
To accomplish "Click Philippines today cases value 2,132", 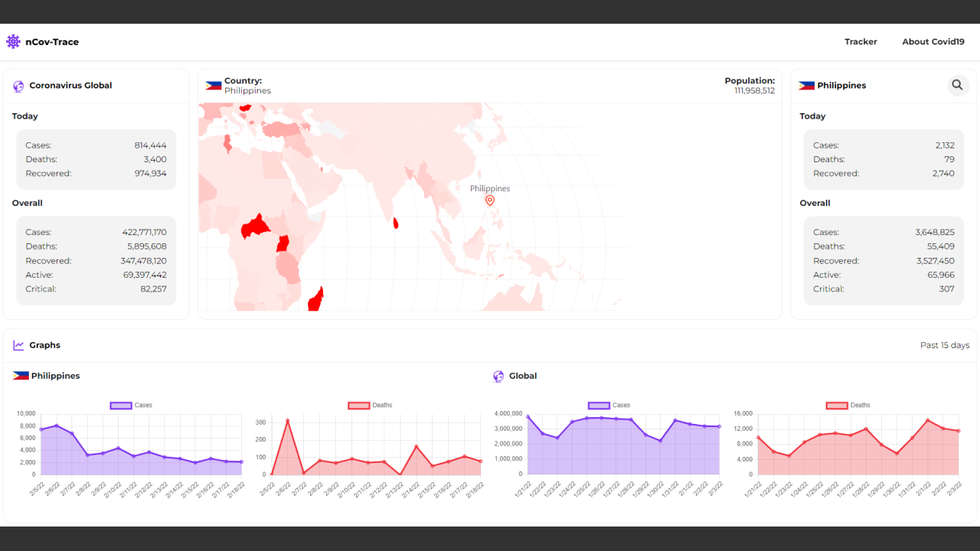I will click(945, 145).
